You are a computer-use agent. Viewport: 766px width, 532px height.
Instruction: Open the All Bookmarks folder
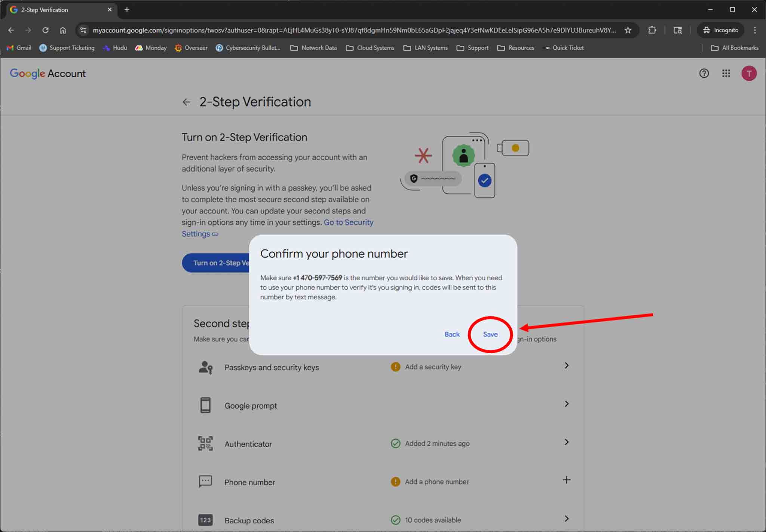coord(735,48)
